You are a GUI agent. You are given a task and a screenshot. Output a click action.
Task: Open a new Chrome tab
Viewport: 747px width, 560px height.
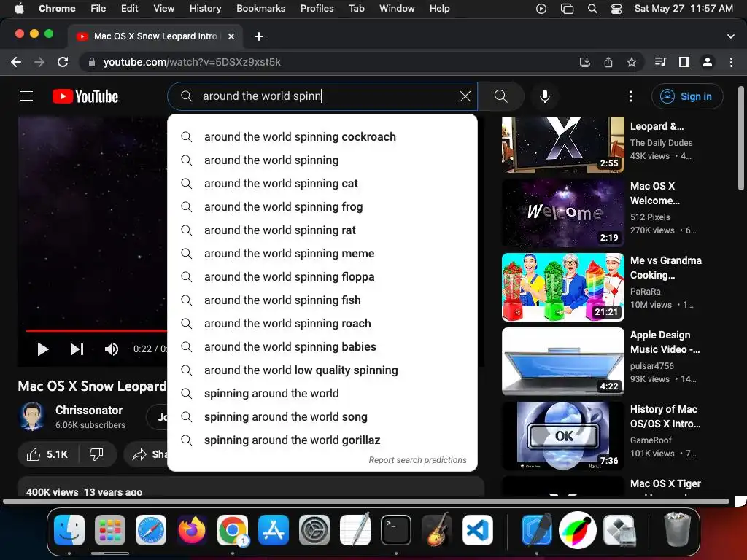pos(259,36)
